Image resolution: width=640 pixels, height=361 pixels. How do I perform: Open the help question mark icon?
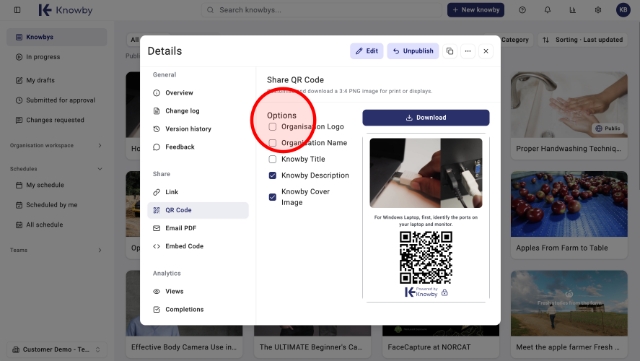(x=522, y=10)
